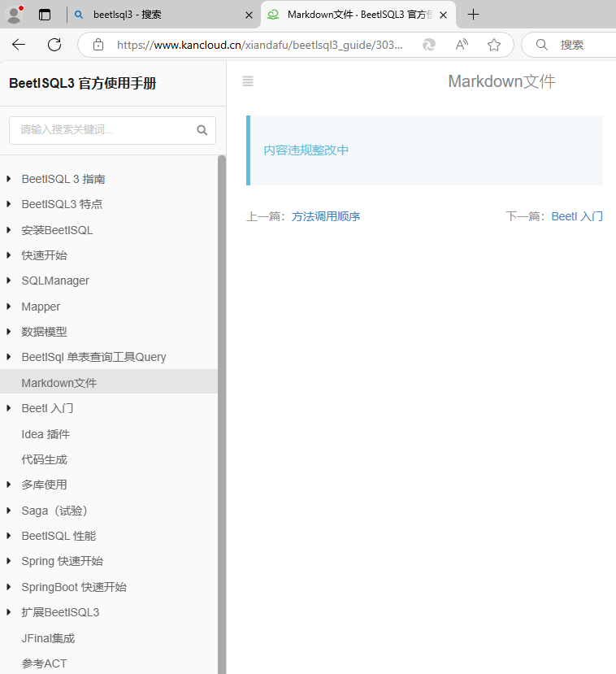Open BeetlSql 单表查询工具Query chapter

(x=93, y=357)
